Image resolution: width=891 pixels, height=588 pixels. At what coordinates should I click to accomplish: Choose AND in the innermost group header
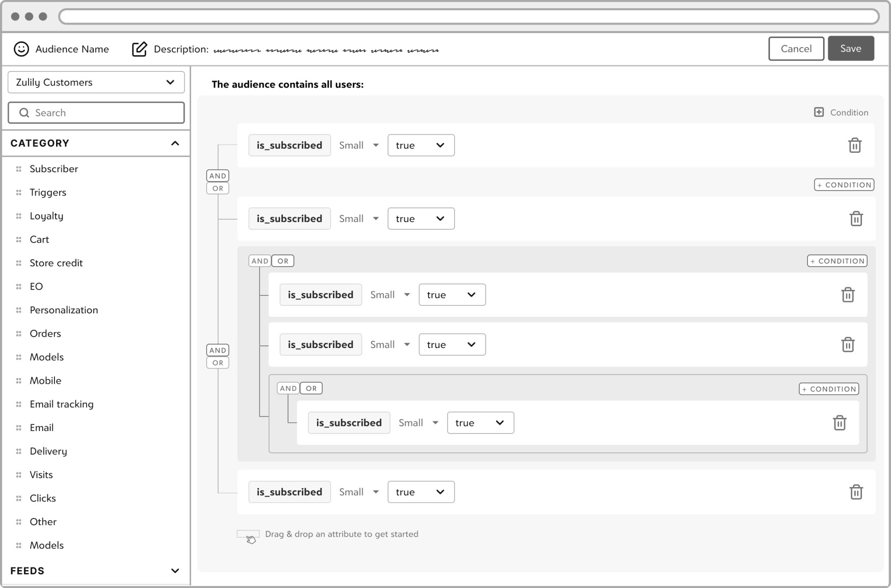click(289, 388)
